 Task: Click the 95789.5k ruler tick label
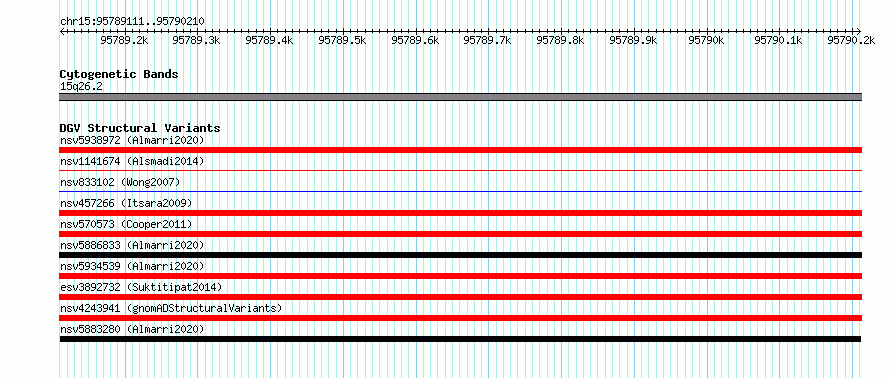coord(342,40)
